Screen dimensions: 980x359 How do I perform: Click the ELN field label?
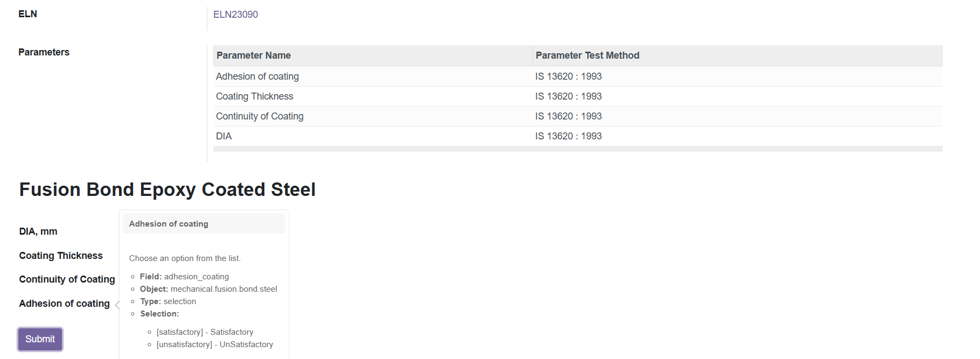27,14
